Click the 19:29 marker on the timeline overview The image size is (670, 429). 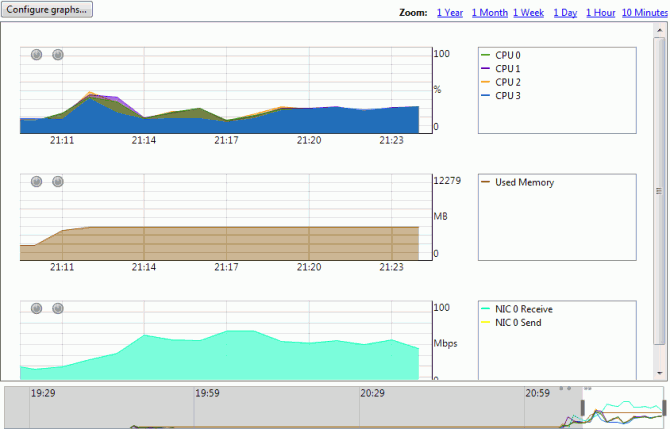(43, 393)
